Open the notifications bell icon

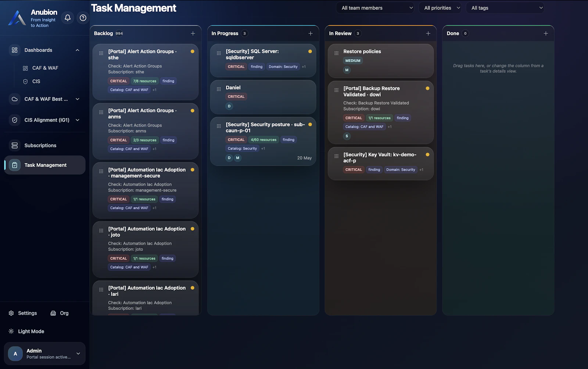pos(68,18)
